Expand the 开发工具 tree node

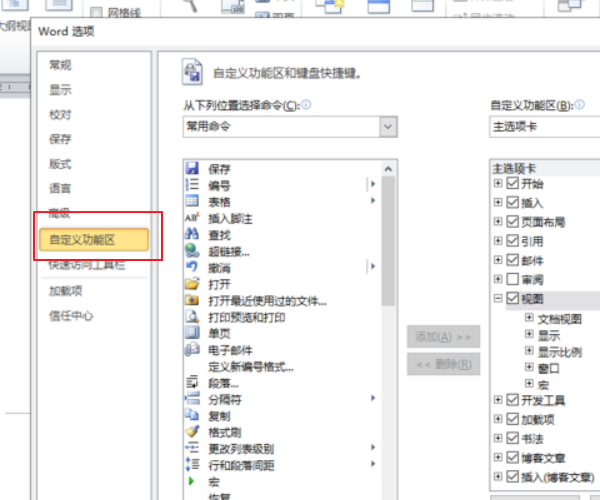click(x=498, y=400)
